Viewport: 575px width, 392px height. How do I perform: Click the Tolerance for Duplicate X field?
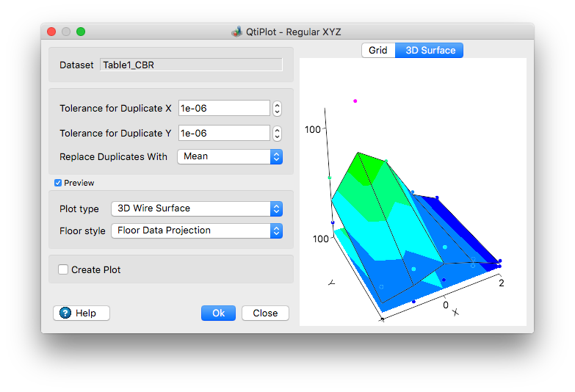(224, 108)
